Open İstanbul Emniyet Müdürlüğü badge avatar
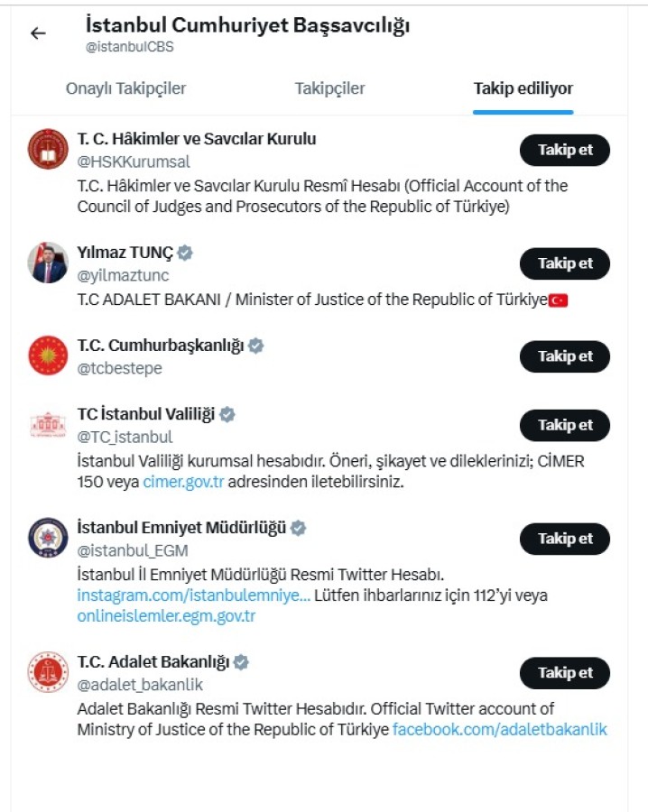 point(48,538)
